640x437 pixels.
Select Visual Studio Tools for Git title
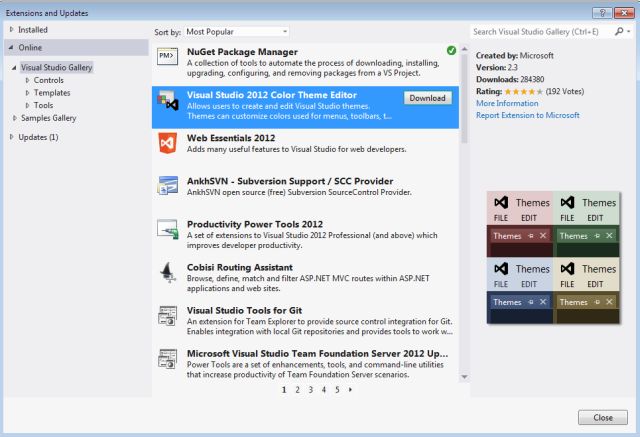244,310
